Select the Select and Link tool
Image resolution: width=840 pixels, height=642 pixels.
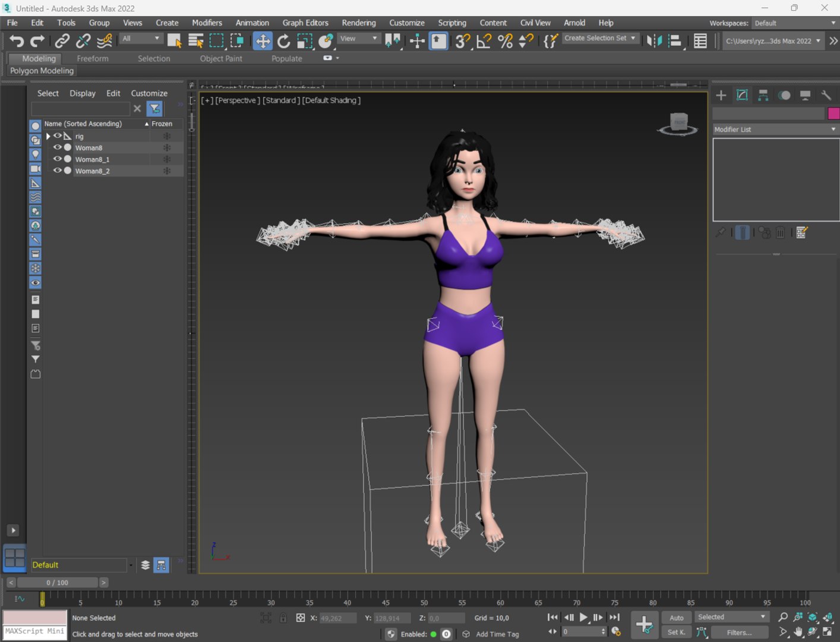click(62, 40)
